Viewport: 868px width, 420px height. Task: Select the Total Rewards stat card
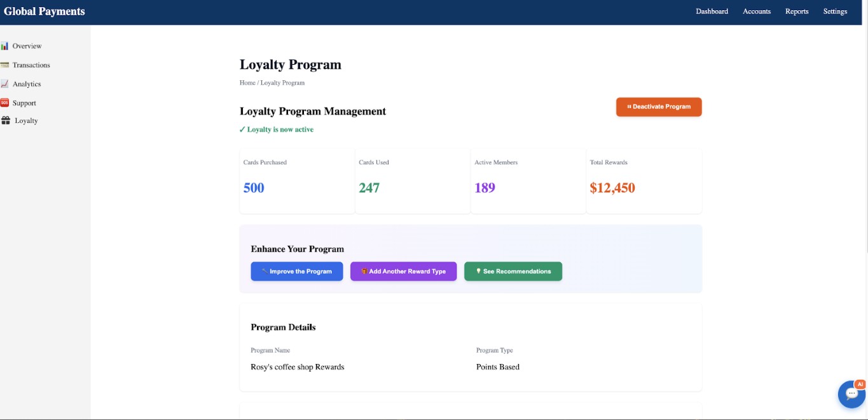[644, 181]
